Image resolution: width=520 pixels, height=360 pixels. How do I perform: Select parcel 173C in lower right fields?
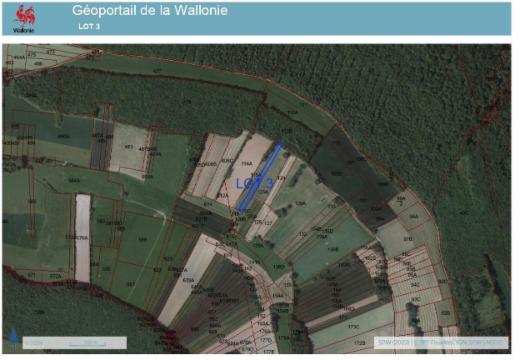[x=353, y=327]
